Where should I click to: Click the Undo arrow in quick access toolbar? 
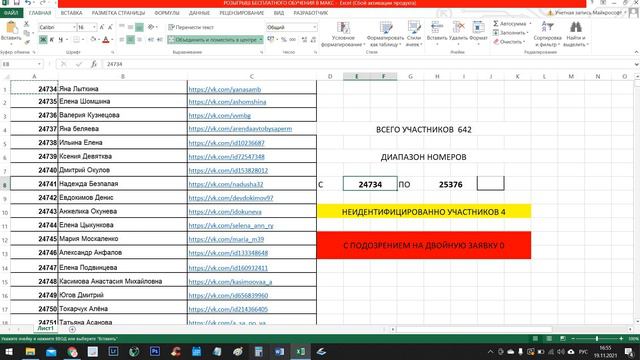pyautogui.click(x=28, y=3)
